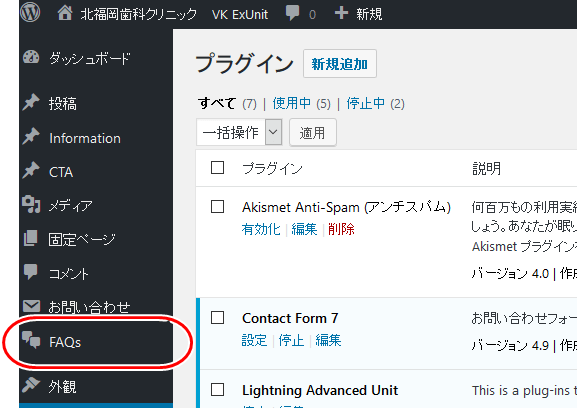The width and height of the screenshot is (577, 408).
Task: Click the メディア media icon
Action: click(31, 205)
